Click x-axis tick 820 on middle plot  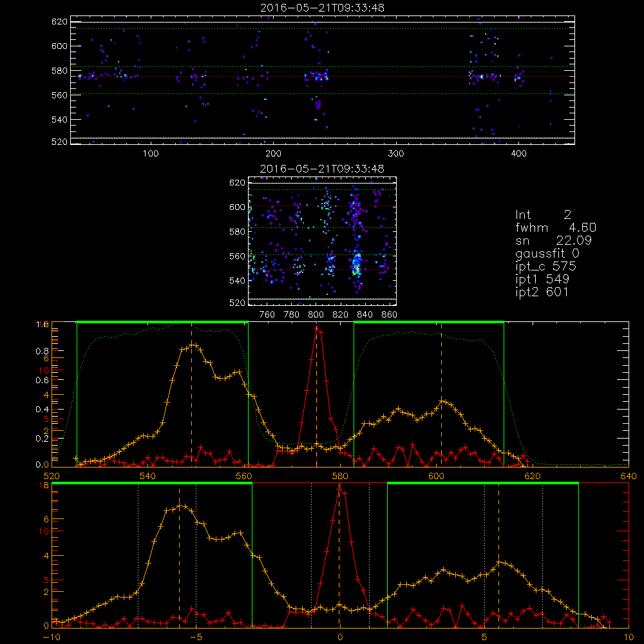click(341, 315)
